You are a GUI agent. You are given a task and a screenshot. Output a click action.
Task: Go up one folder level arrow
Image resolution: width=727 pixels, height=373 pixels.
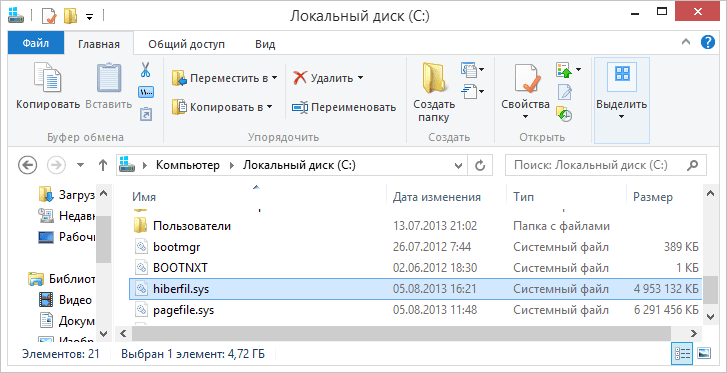click(x=103, y=165)
